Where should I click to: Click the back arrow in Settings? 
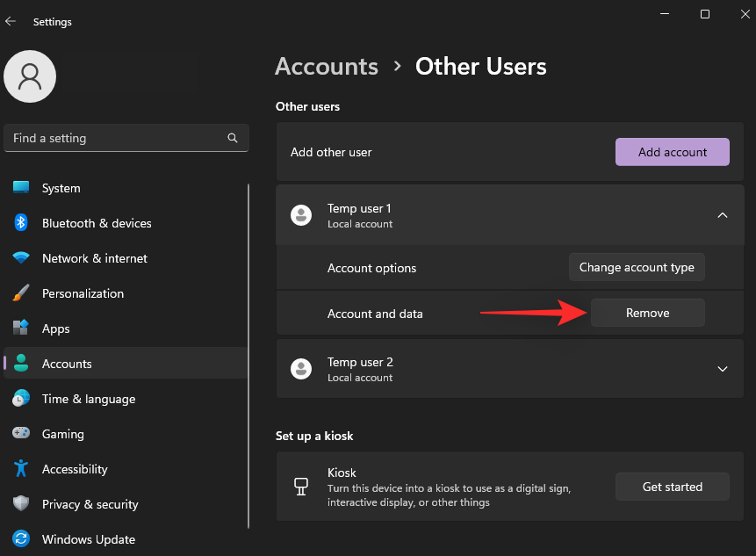coord(11,21)
